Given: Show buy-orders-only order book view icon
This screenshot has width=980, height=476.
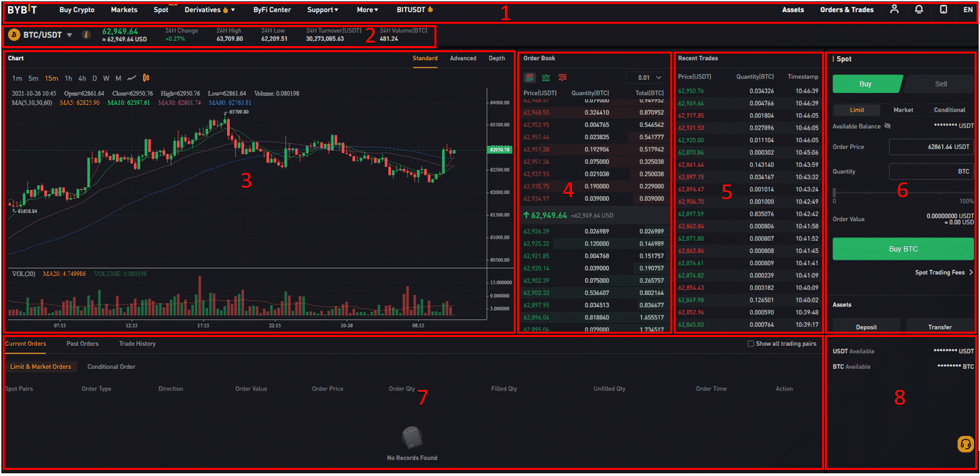Looking at the screenshot, I should click(546, 78).
